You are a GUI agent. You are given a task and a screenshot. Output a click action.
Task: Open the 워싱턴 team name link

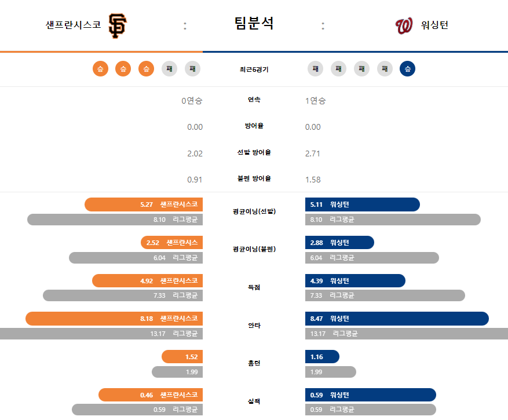434,25
